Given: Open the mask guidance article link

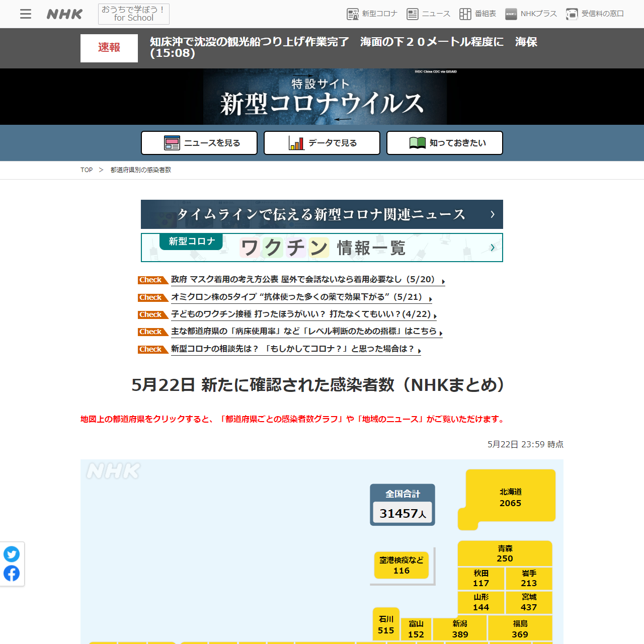Looking at the screenshot, I should click(303, 279).
